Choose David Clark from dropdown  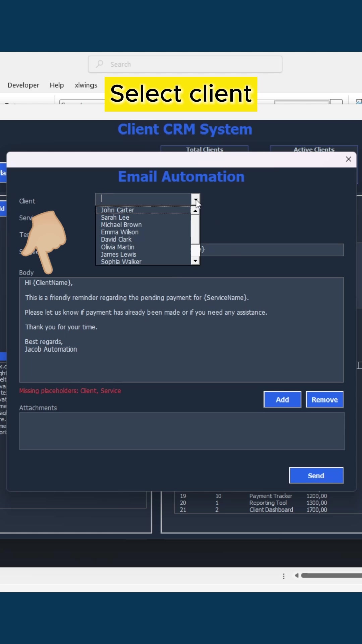click(143, 239)
